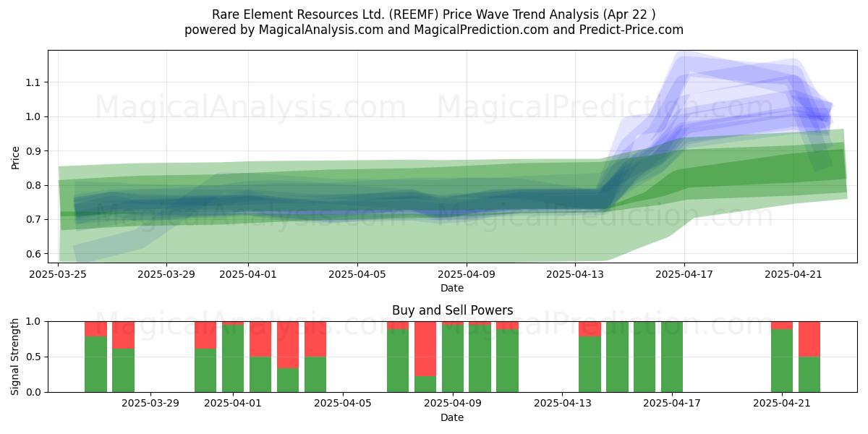
Task: Click the 2025-04-21 date tick of the price chart
Action: click(x=793, y=274)
